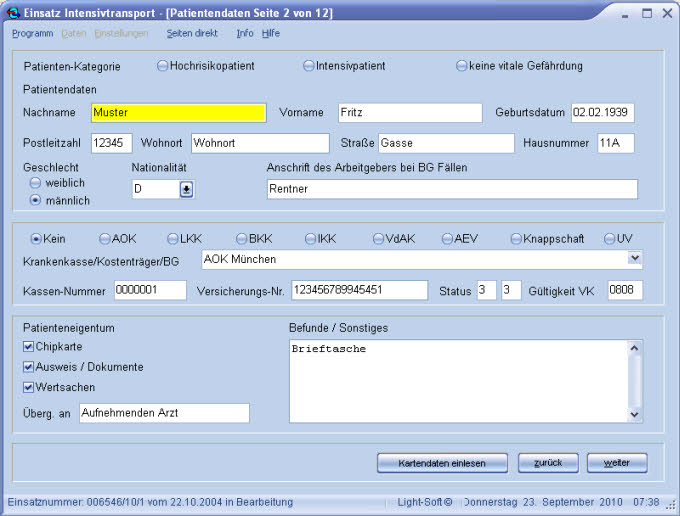Uncheck the Wertsachen checkbox
680x516 pixels.
click(28, 387)
